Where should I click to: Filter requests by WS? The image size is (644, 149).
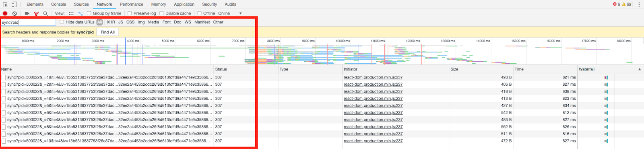(188, 22)
